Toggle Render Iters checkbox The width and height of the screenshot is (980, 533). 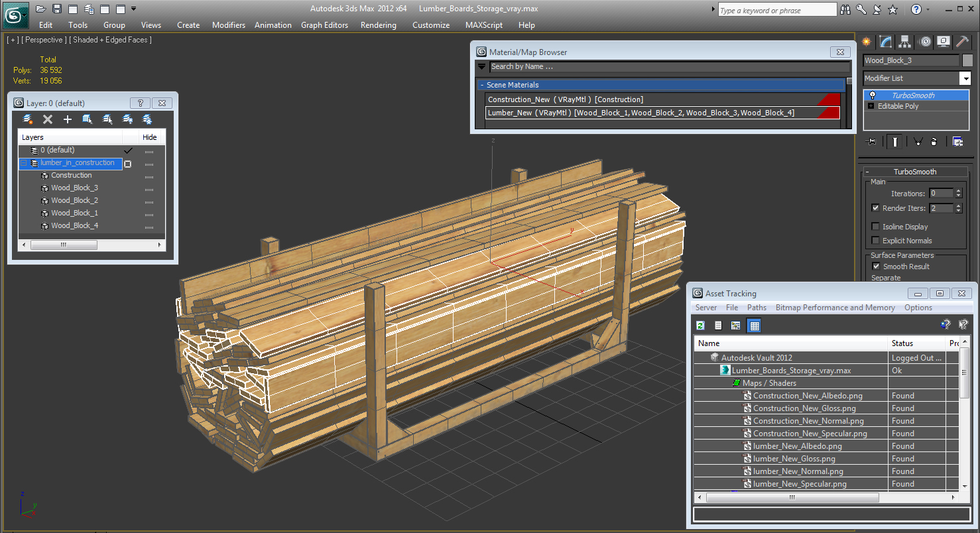pyautogui.click(x=876, y=208)
